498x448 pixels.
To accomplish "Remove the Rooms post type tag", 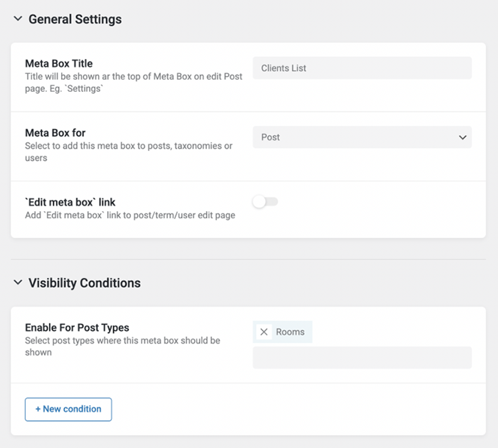I will pyautogui.click(x=264, y=332).
